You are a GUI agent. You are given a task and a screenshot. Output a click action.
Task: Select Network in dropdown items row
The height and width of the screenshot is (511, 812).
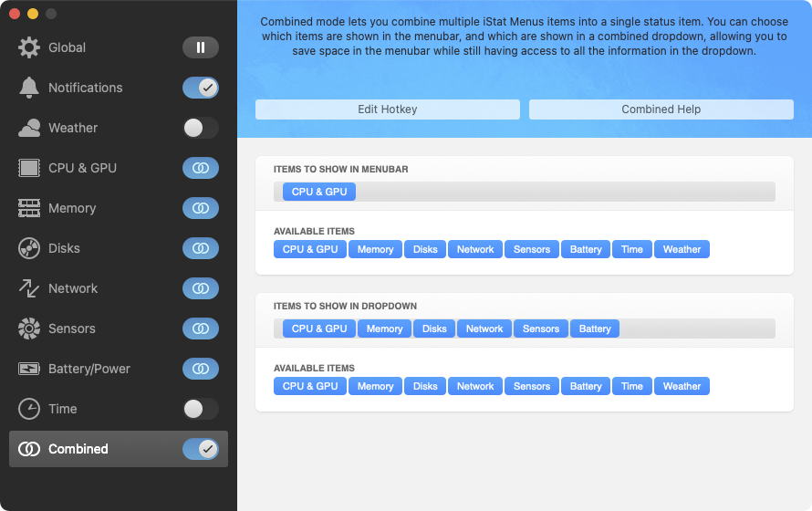point(484,328)
